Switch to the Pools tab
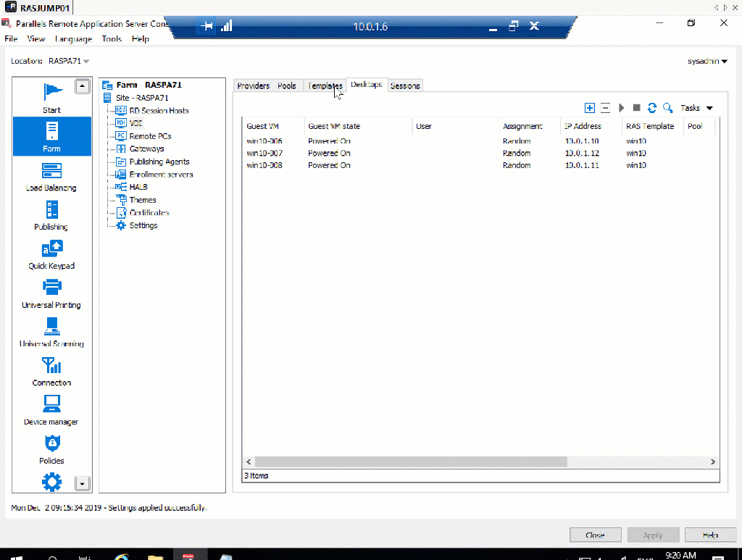This screenshot has height=560, width=742. (x=287, y=85)
